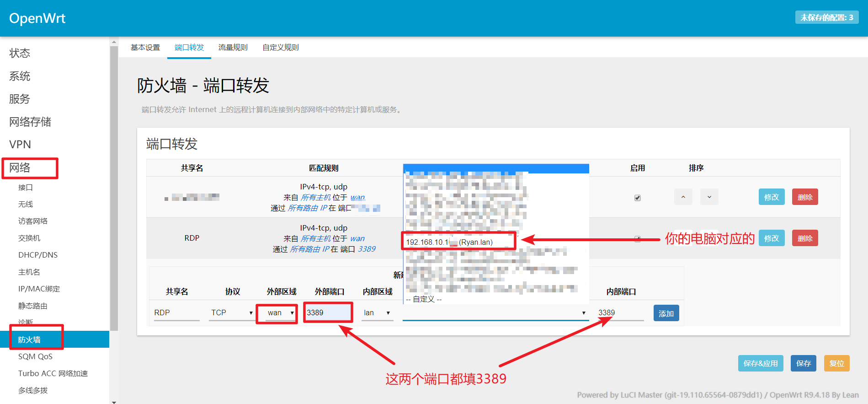
Task: Select 192.168.10.1 Ryan.lan address option
Action: [x=449, y=242]
